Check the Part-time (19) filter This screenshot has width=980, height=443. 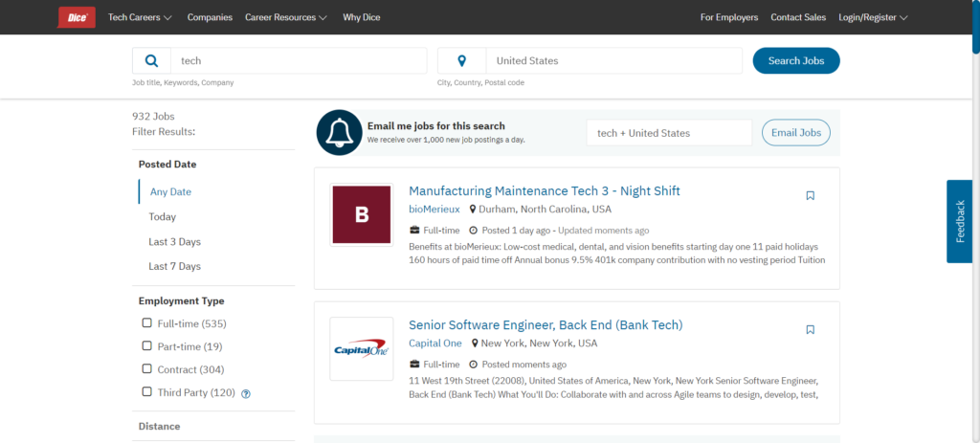click(146, 345)
